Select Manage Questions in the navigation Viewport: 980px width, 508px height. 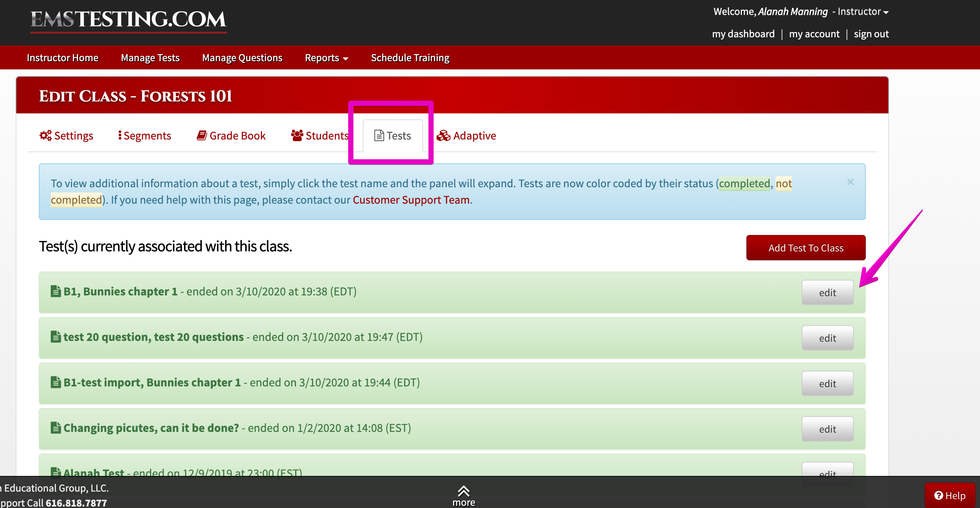(242, 58)
